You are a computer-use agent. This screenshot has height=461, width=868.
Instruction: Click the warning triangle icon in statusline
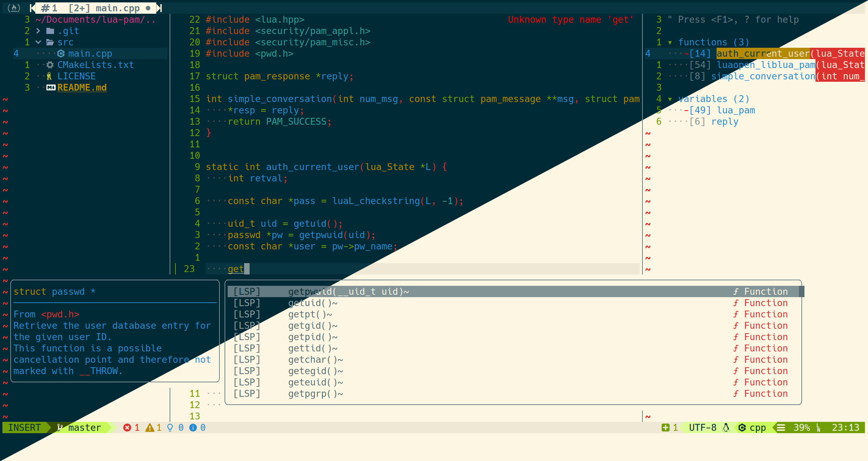(x=149, y=428)
